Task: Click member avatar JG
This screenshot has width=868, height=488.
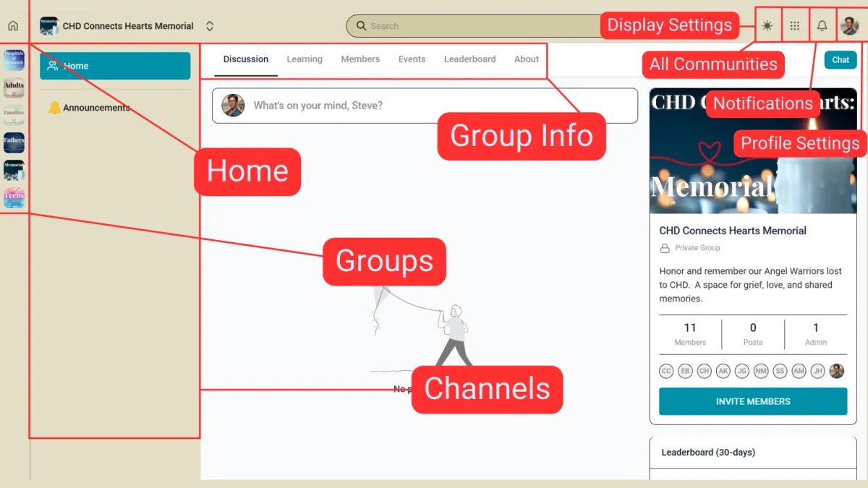Action: tap(742, 371)
